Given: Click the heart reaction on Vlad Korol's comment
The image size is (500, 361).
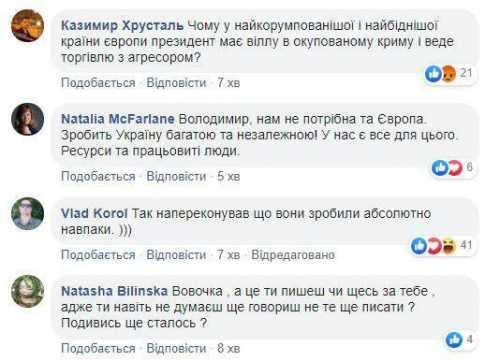Looking at the screenshot, I should 435,246.
